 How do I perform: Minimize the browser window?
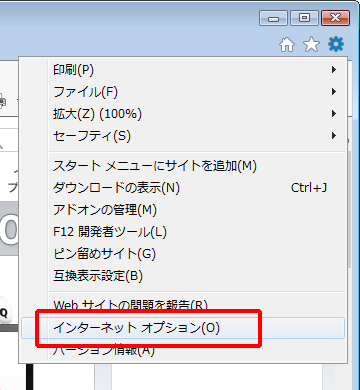tap(274, 18)
